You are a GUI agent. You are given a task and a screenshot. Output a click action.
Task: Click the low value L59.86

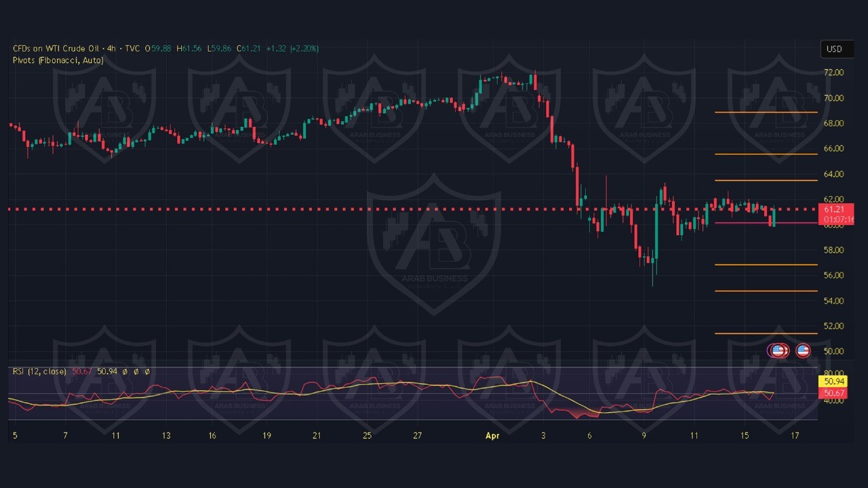point(220,49)
